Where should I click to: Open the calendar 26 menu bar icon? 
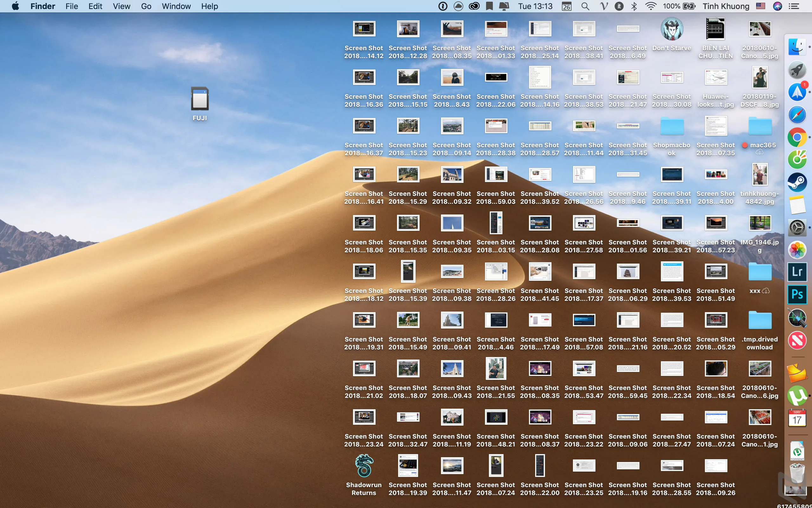[x=567, y=6]
